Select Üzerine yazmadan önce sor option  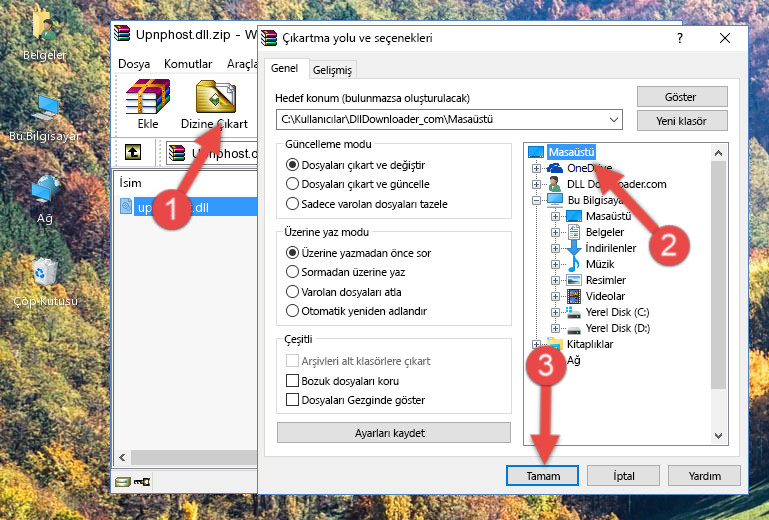click(x=292, y=253)
